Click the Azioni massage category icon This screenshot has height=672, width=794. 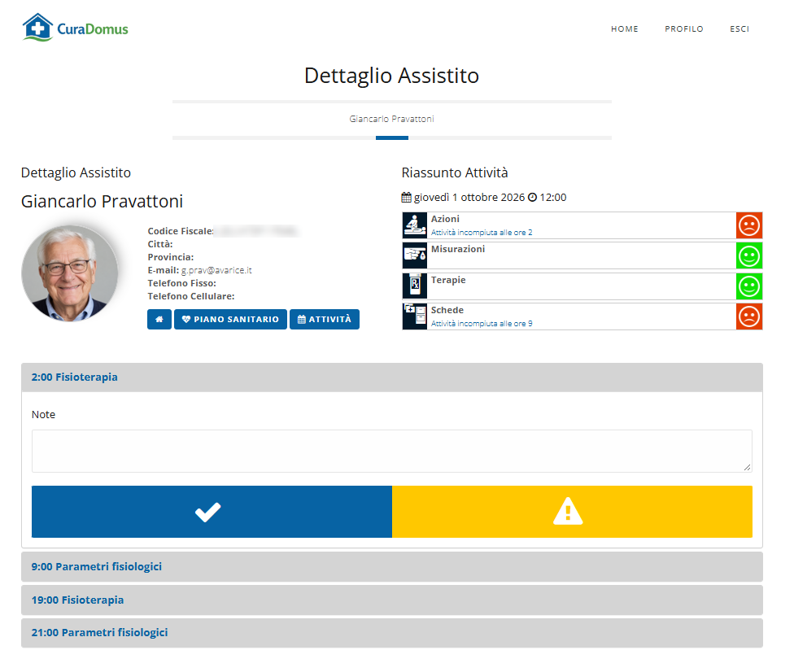[415, 225]
